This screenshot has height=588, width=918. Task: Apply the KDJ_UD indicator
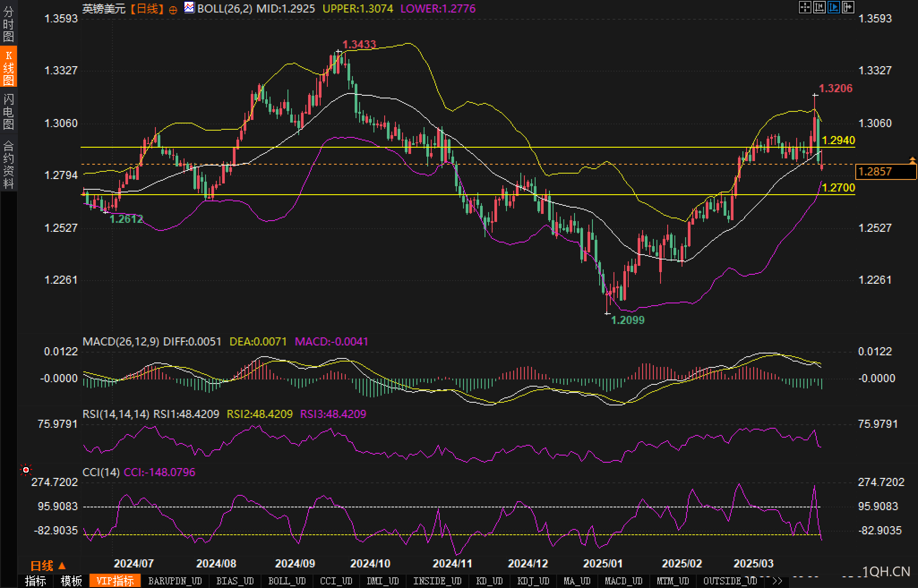pyautogui.click(x=533, y=581)
